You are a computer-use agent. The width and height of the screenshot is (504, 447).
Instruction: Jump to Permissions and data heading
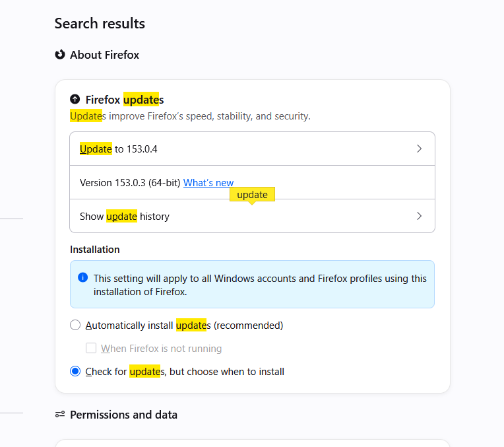tap(124, 415)
